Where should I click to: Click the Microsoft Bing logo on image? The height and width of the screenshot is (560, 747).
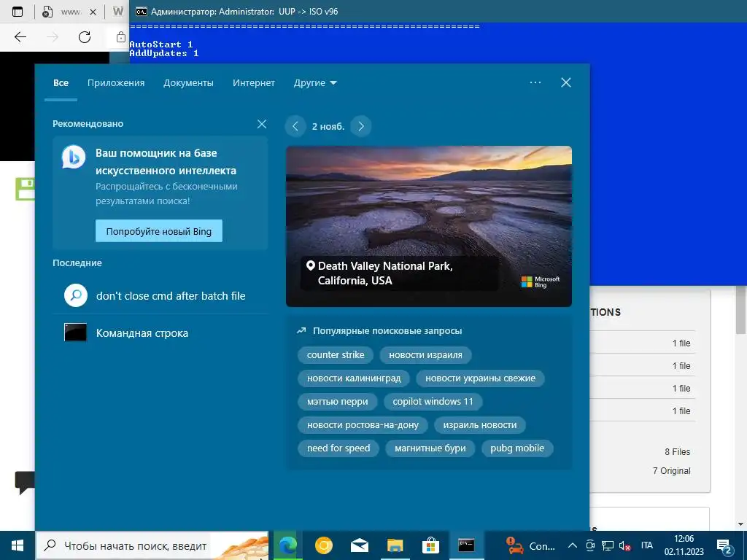pos(541,282)
